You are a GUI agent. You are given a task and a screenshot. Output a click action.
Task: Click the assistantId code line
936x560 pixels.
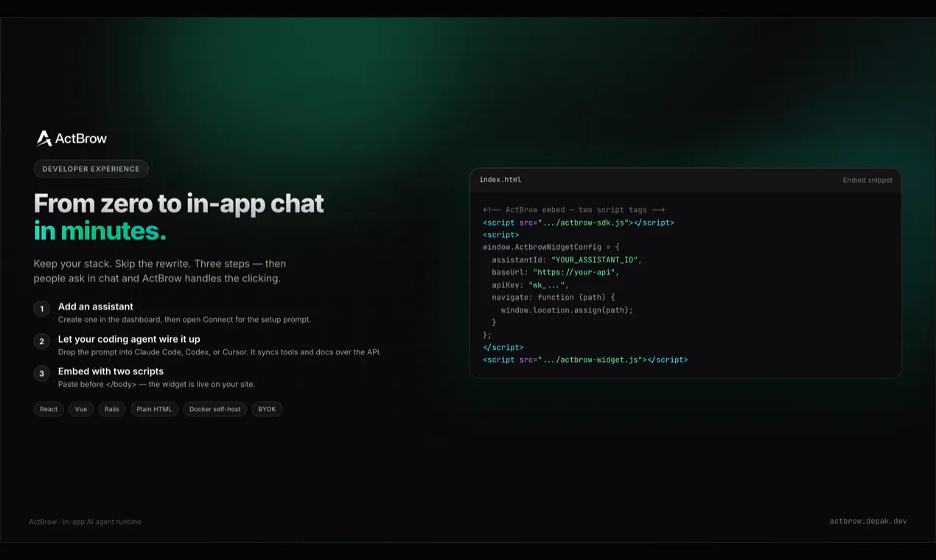(567, 260)
